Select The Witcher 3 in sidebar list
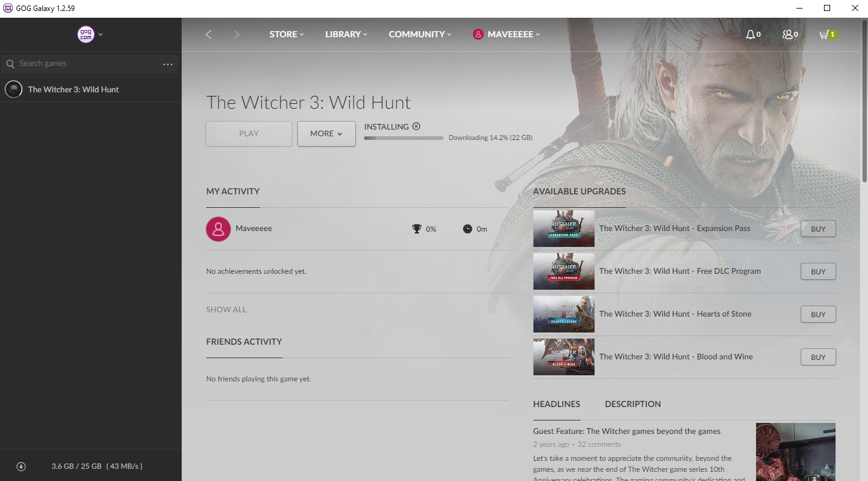This screenshot has width=868, height=481. 73,89
